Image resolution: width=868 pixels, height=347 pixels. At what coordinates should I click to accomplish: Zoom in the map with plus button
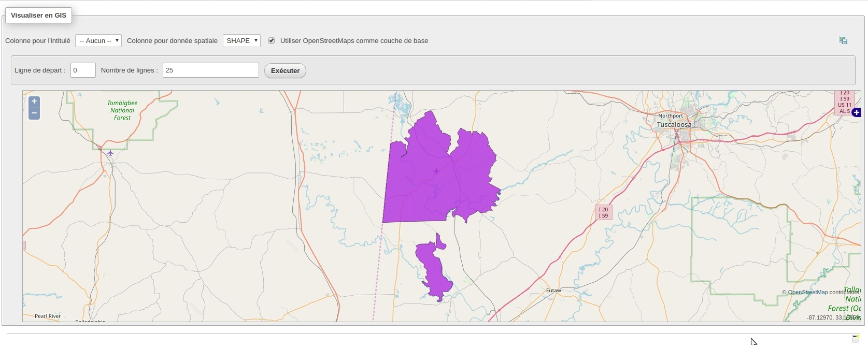(x=34, y=102)
